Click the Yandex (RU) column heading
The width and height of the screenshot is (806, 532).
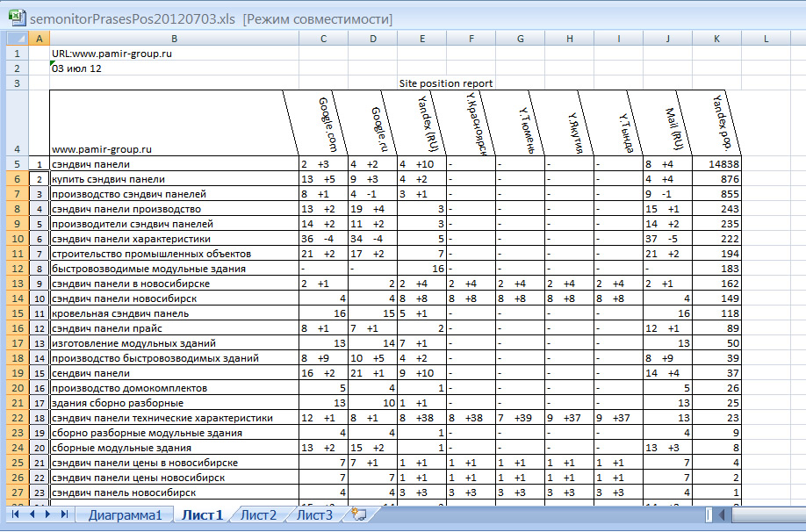pyautogui.click(x=428, y=125)
